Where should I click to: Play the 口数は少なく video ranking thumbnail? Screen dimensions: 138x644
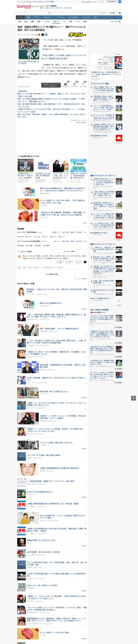(x=119, y=250)
